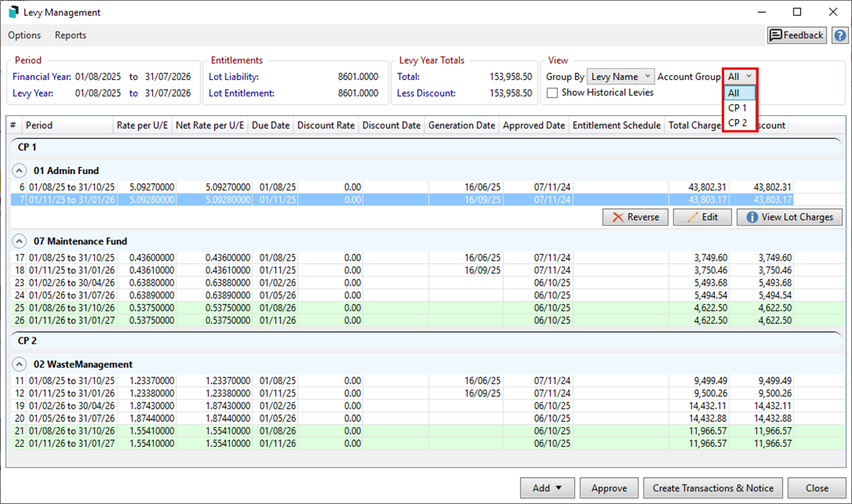Click the Levy Management app icon
This screenshot has width=852, height=504.
(13, 12)
